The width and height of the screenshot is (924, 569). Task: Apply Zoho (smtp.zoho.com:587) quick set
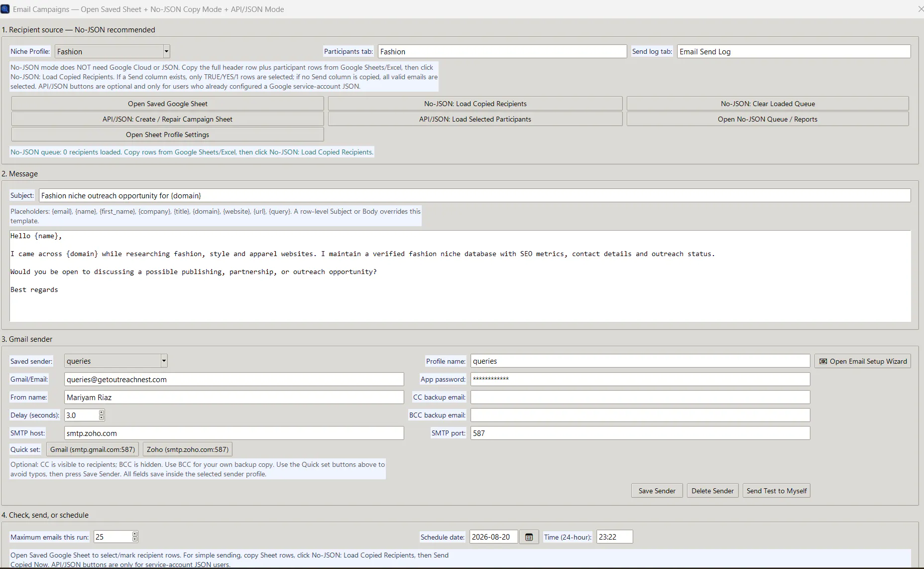click(188, 449)
